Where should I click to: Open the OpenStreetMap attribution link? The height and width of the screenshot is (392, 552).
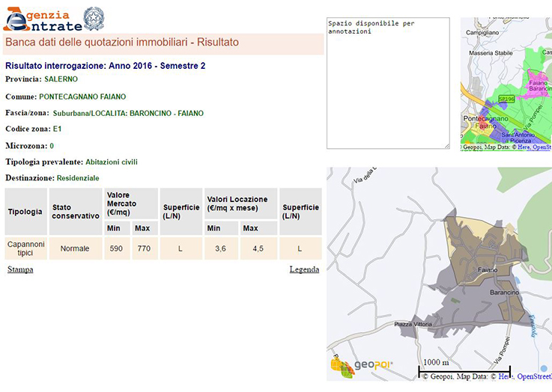[x=534, y=376]
